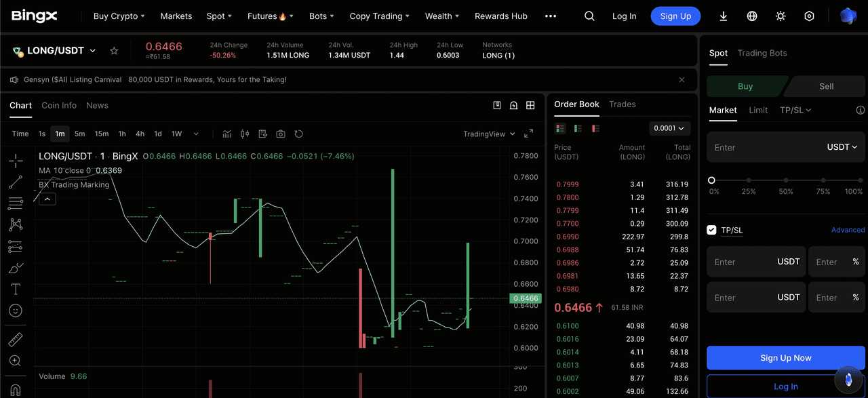The image size is (868, 398).
Task: Select the trend line drawing tool
Action: click(15, 182)
